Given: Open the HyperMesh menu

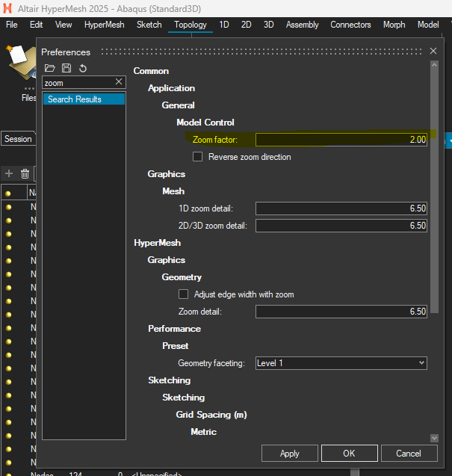Looking at the screenshot, I should tap(104, 25).
